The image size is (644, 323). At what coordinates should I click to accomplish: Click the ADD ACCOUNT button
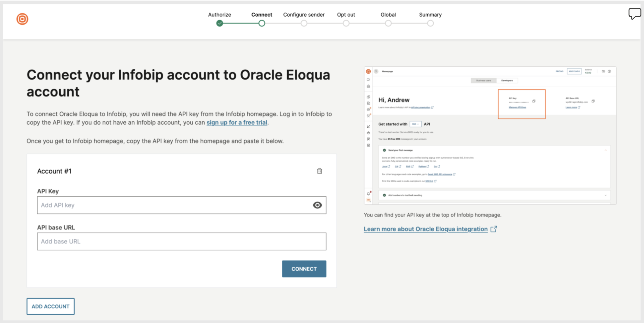(x=51, y=306)
